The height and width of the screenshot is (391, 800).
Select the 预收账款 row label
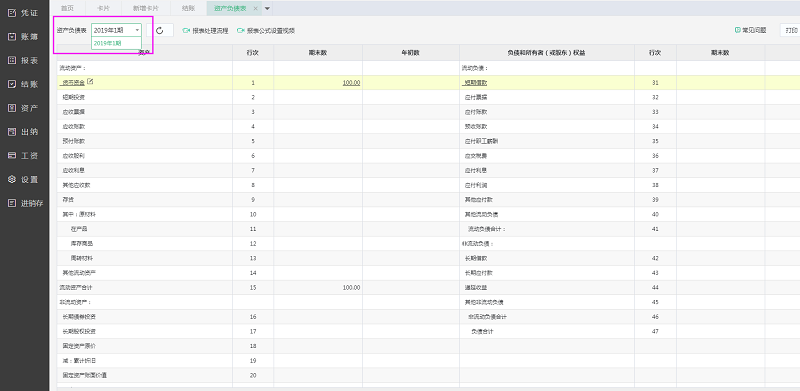point(476,126)
